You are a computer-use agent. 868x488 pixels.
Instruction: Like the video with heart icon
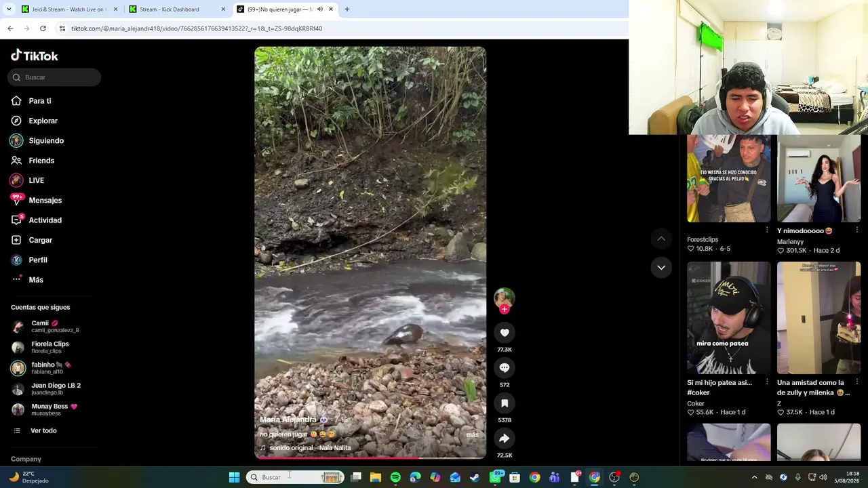click(x=505, y=332)
